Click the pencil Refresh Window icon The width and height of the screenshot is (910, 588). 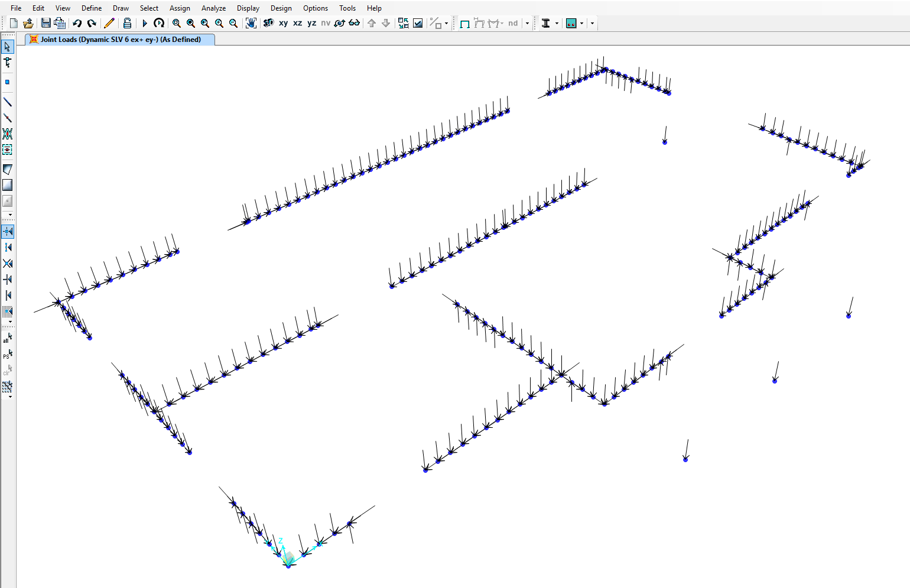109,23
